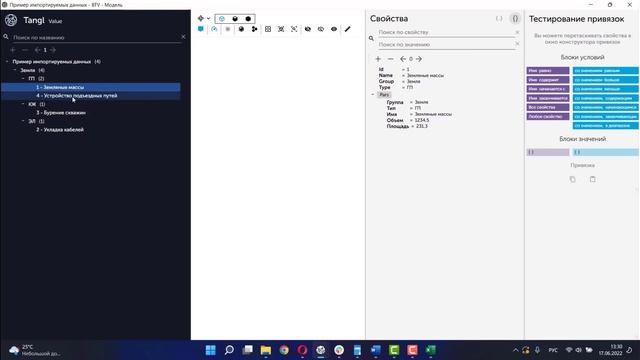Click the fit-all zoom extents icon

pyautogui.click(x=281, y=29)
